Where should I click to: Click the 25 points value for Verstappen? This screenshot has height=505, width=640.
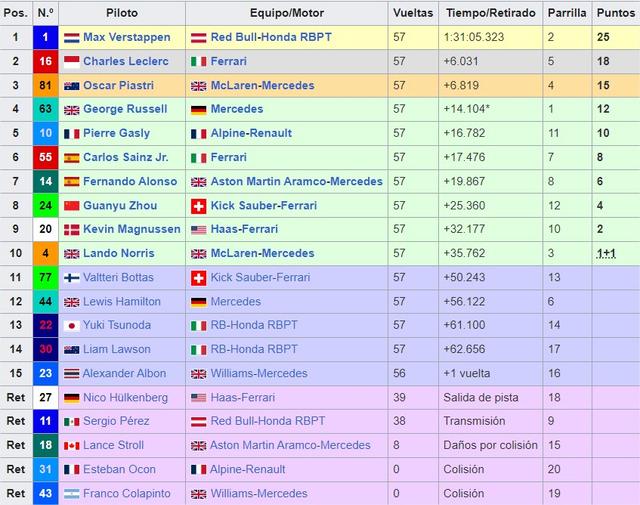click(x=603, y=37)
